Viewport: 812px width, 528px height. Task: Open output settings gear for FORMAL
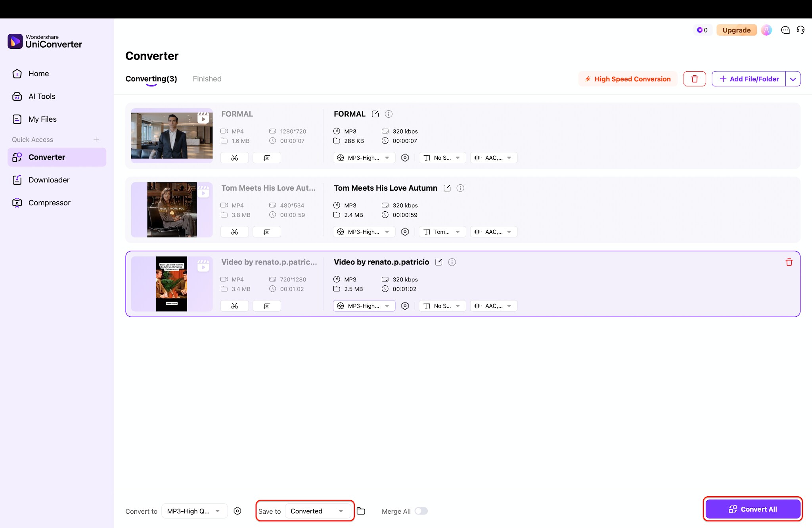tap(405, 158)
